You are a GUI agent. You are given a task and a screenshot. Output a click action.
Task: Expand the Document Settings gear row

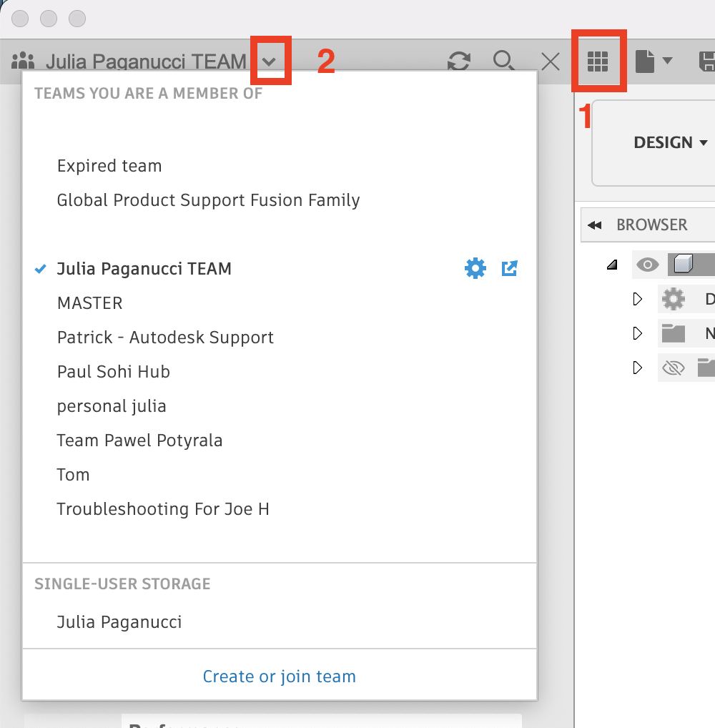tap(638, 299)
